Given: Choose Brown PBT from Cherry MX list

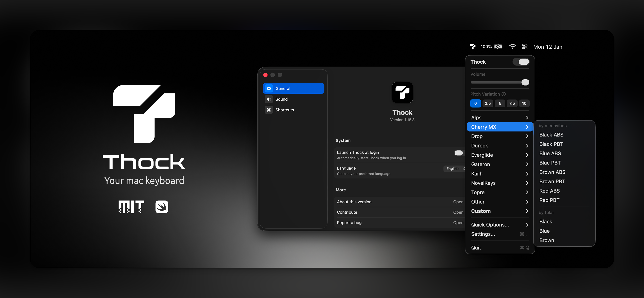Looking at the screenshot, I should tap(552, 182).
